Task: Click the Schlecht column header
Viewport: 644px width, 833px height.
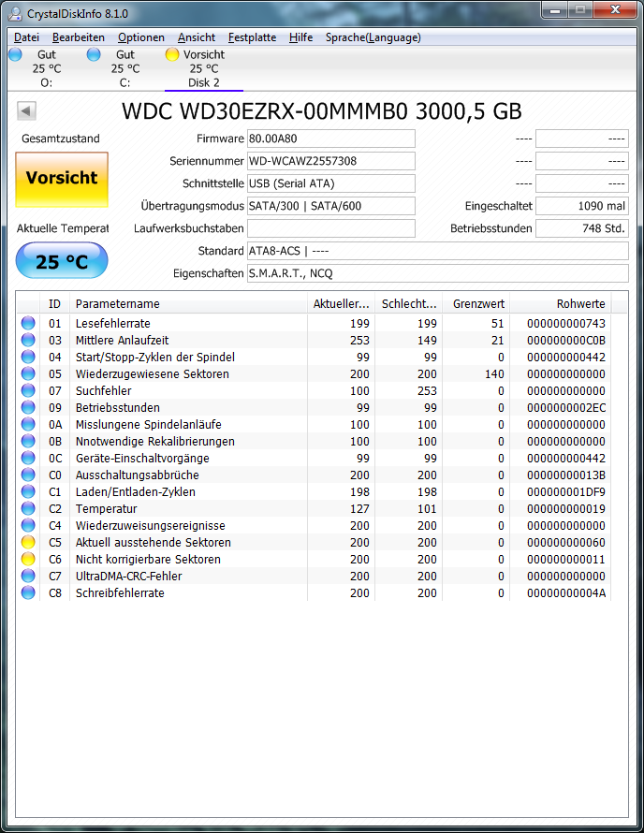Action: 409,303
